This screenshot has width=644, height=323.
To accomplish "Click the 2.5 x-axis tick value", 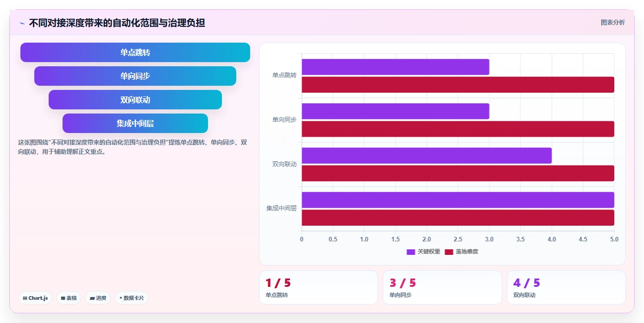I will (x=458, y=239).
